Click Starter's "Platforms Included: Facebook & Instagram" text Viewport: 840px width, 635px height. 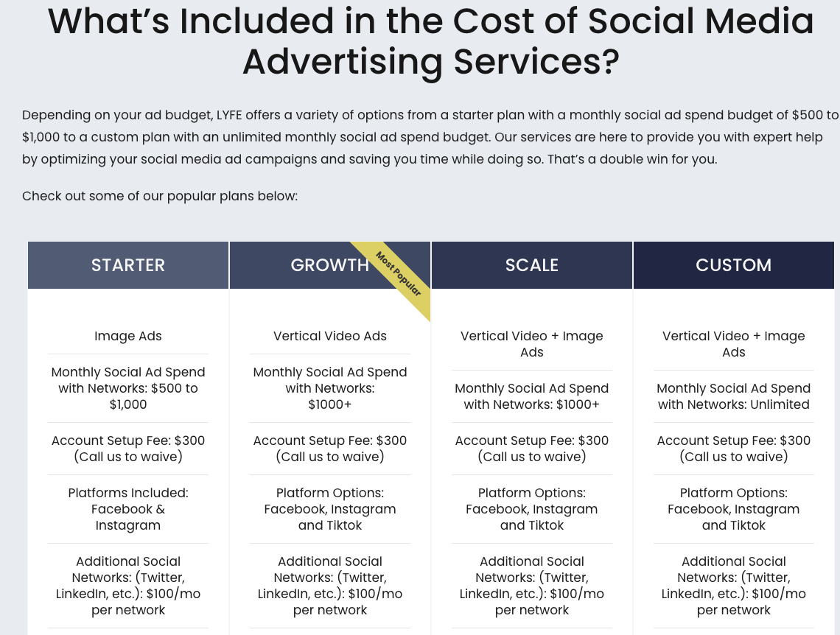point(128,509)
